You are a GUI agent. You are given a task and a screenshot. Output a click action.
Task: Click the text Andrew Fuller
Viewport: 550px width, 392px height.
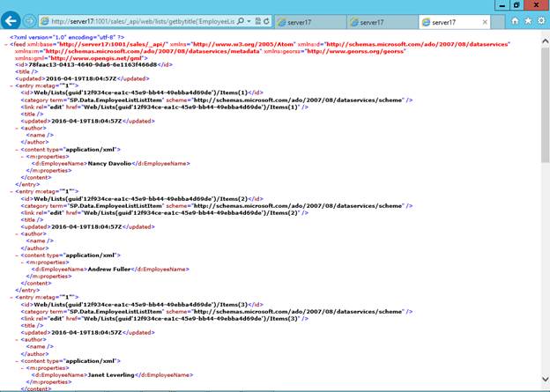point(109,270)
